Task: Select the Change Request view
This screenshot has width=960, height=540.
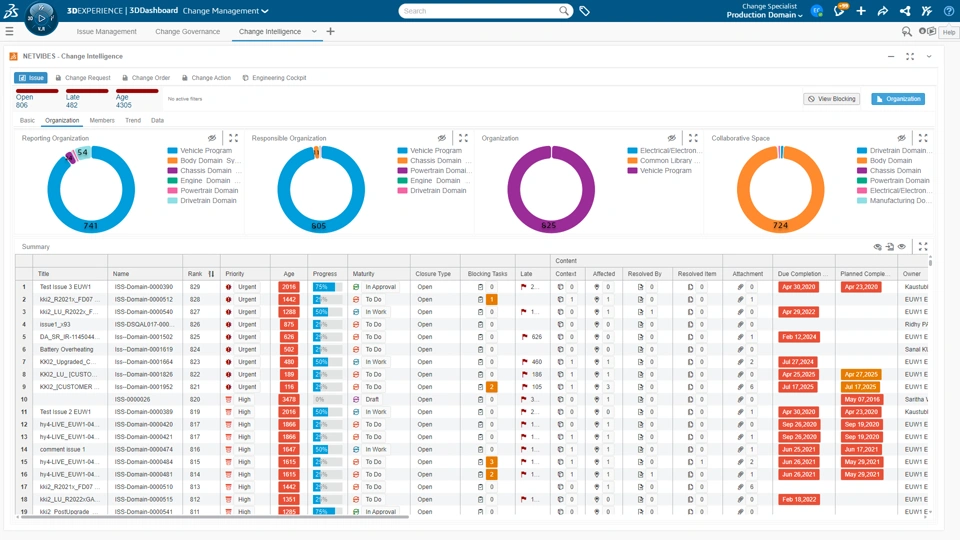Action: click(x=83, y=78)
